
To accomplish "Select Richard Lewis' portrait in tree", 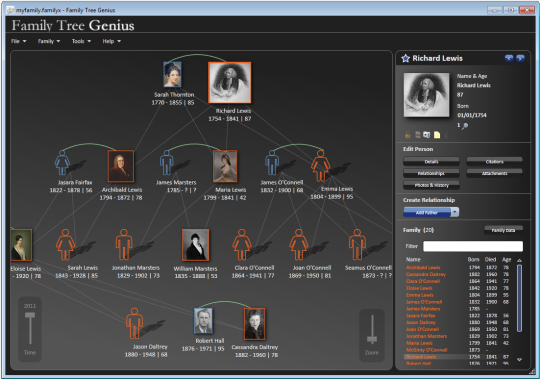I will point(230,83).
